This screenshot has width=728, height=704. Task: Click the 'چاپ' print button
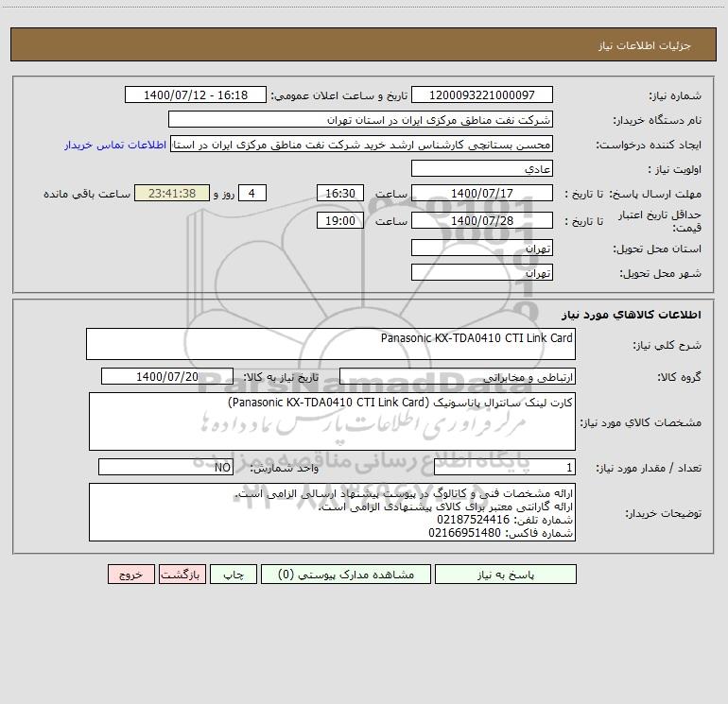point(234,574)
